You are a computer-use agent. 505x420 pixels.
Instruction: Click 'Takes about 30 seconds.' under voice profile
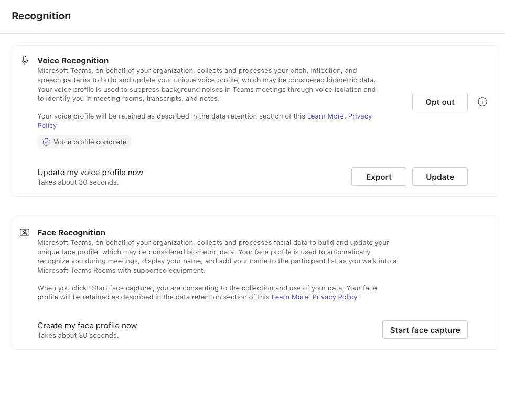tap(78, 182)
